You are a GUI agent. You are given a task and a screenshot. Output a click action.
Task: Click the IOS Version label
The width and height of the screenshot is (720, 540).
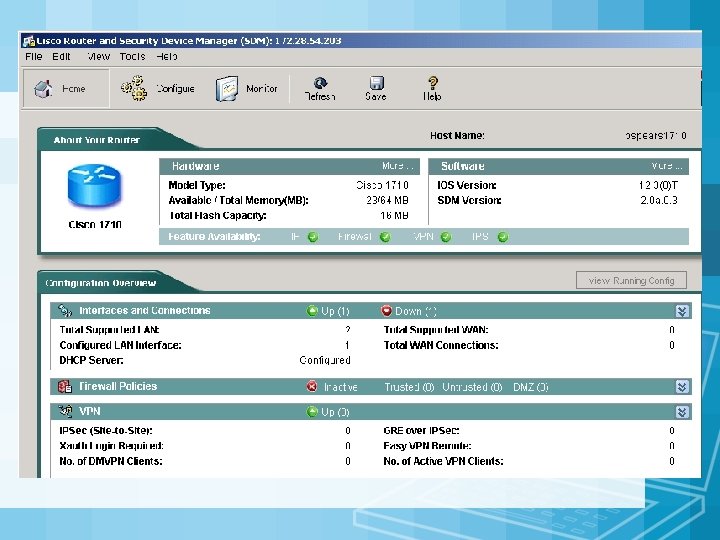[467, 185]
